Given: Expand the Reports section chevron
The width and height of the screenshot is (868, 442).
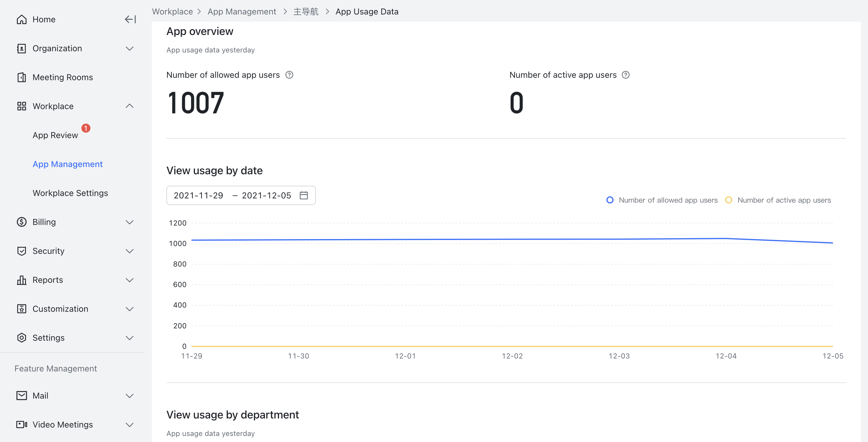Looking at the screenshot, I should coord(129,280).
